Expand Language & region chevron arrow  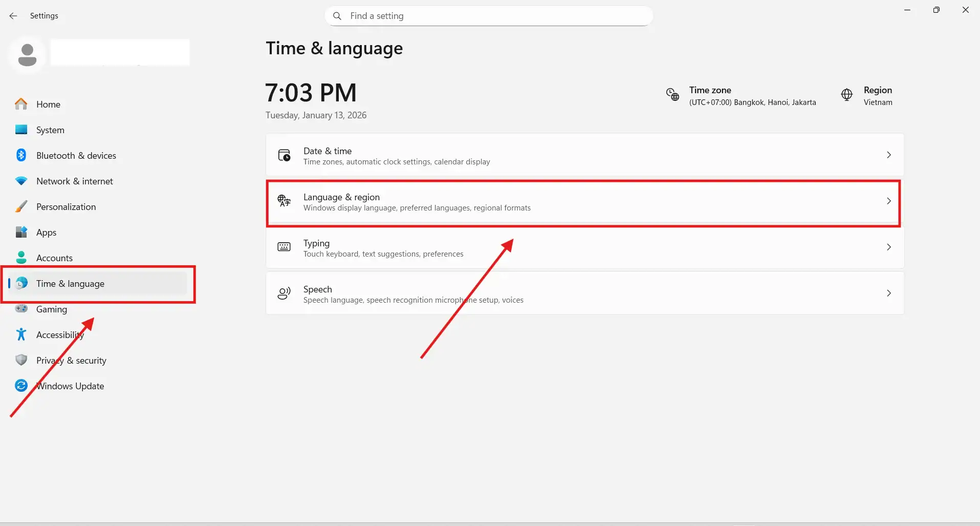pos(888,201)
